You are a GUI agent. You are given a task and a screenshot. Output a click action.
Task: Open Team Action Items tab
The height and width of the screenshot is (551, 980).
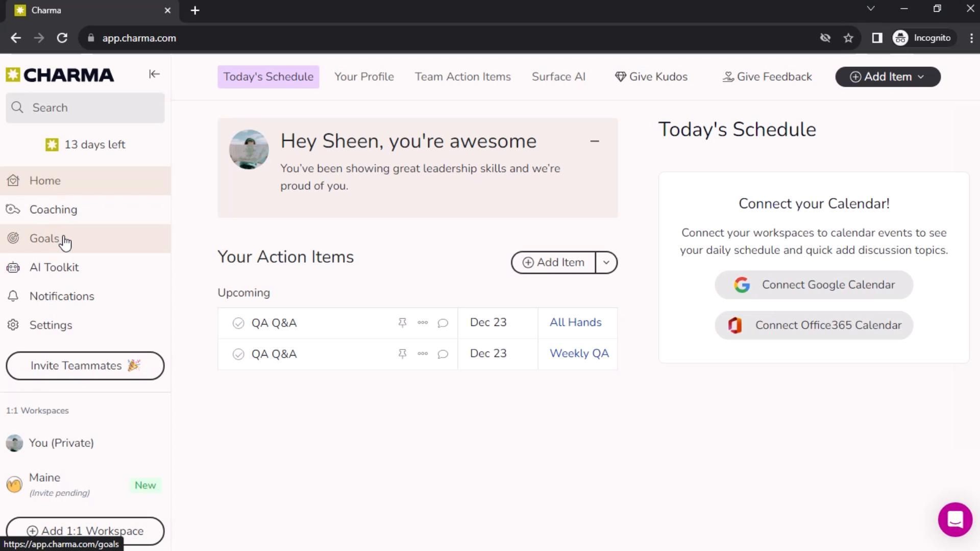[x=462, y=77]
